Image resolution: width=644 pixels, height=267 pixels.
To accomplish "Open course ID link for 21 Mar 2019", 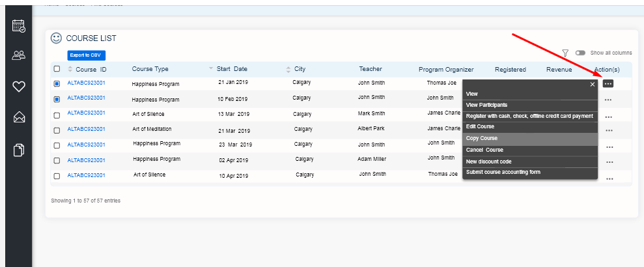I will coord(86,129).
